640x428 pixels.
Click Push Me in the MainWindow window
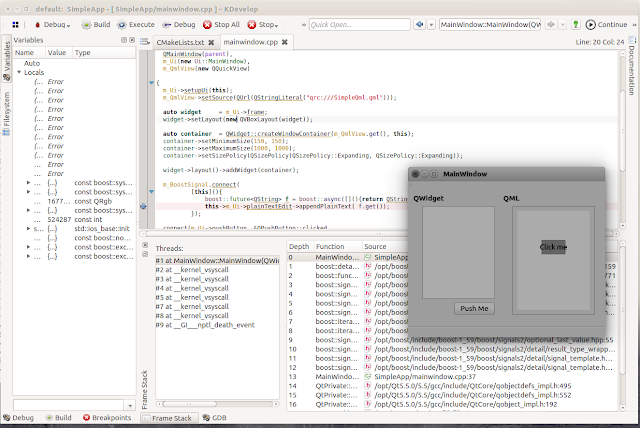point(474,308)
